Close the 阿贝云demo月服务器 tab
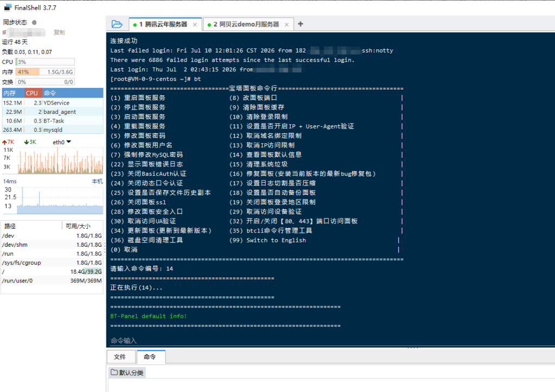Viewport: 555px width, 392px height. tap(287, 24)
